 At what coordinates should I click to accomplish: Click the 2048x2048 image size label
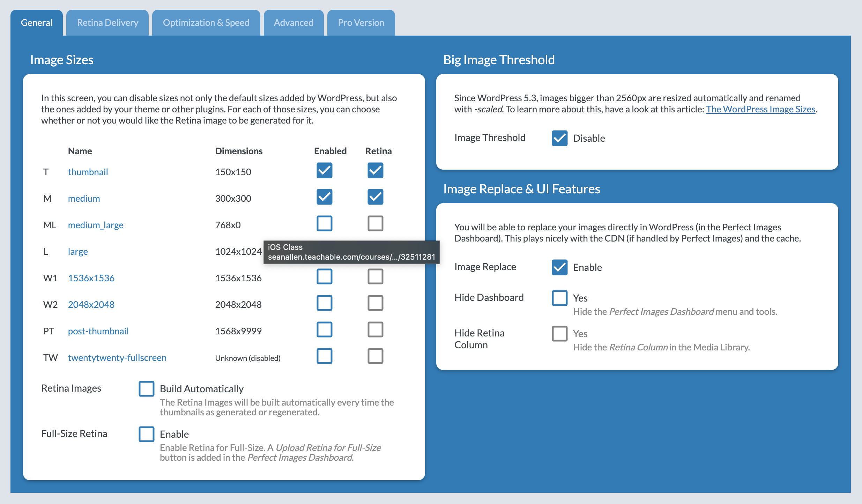point(91,304)
